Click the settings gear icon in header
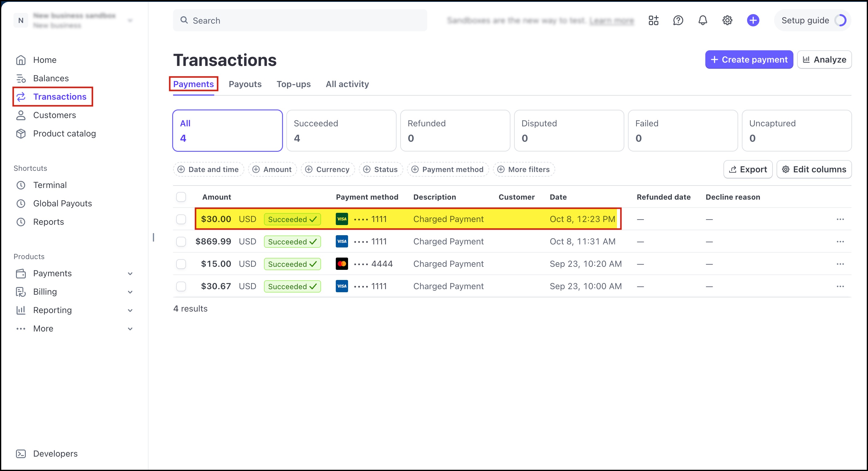The width and height of the screenshot is (868, 471). pos(727,21)
